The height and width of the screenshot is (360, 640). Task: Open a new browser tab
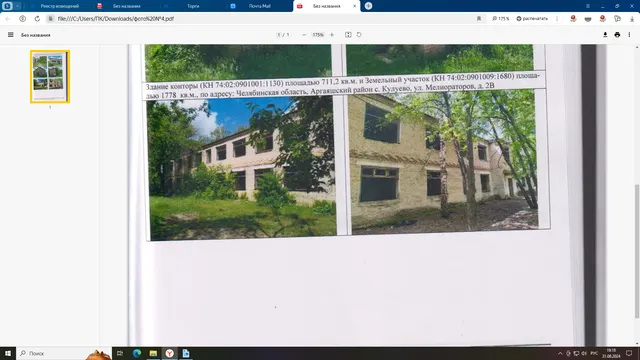click(x=368, y=6)
